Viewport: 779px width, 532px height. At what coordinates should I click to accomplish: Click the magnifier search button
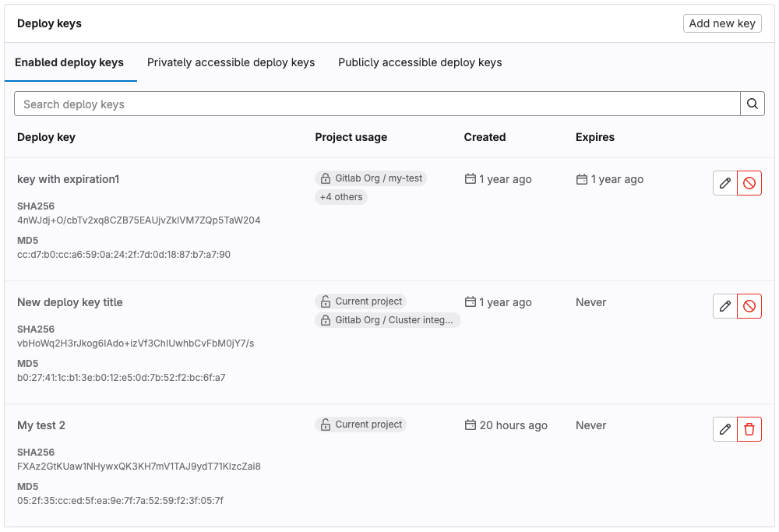pos(753,104)
